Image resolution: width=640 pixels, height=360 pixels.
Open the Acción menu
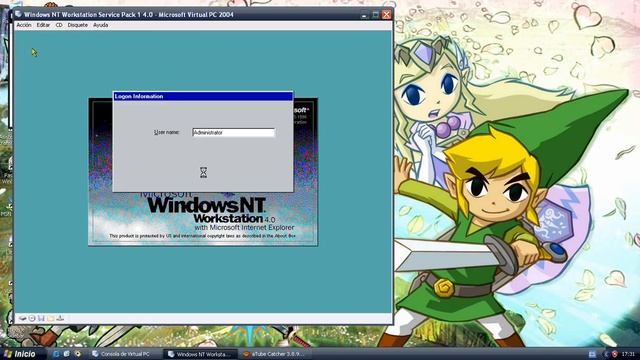point(24,25)
